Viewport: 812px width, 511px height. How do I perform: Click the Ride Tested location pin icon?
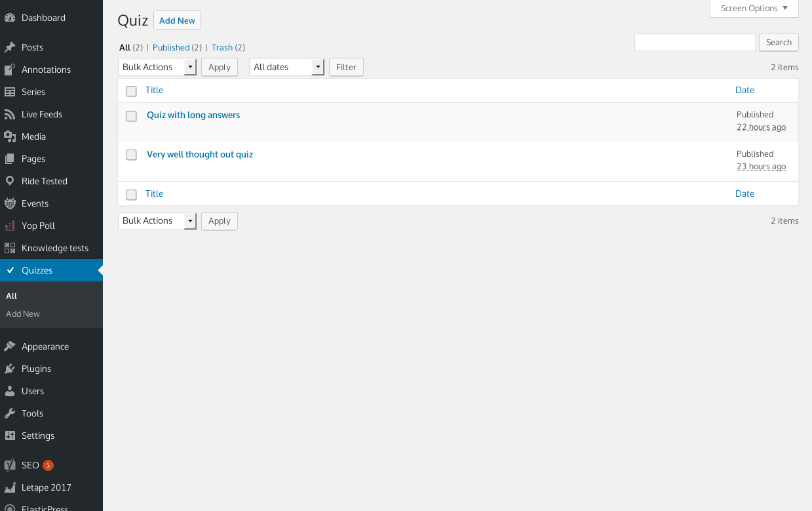[10, 181]
